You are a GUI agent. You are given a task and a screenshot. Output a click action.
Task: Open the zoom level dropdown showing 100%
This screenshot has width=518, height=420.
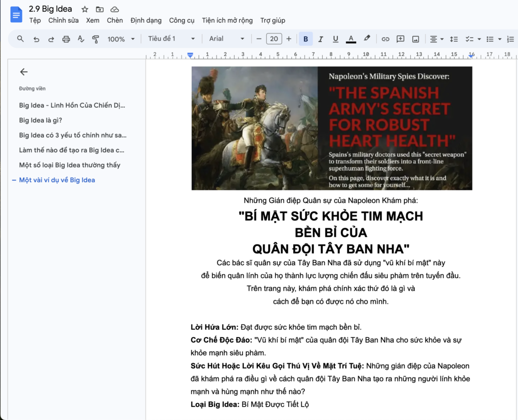[x=121, y=39]
